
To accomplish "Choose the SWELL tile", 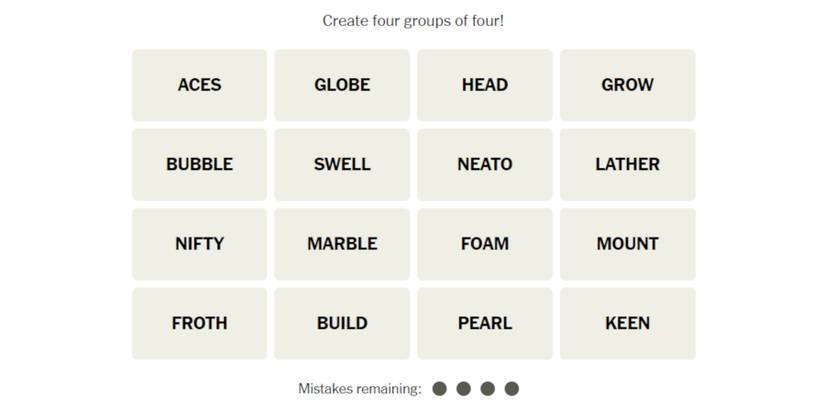I will point(342,164).
